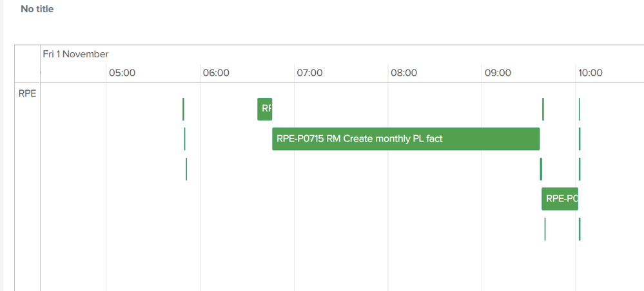Viewport: 644px width, 291px height.
Task: Click the 07:00 time axis label
Action: point(309,73)
